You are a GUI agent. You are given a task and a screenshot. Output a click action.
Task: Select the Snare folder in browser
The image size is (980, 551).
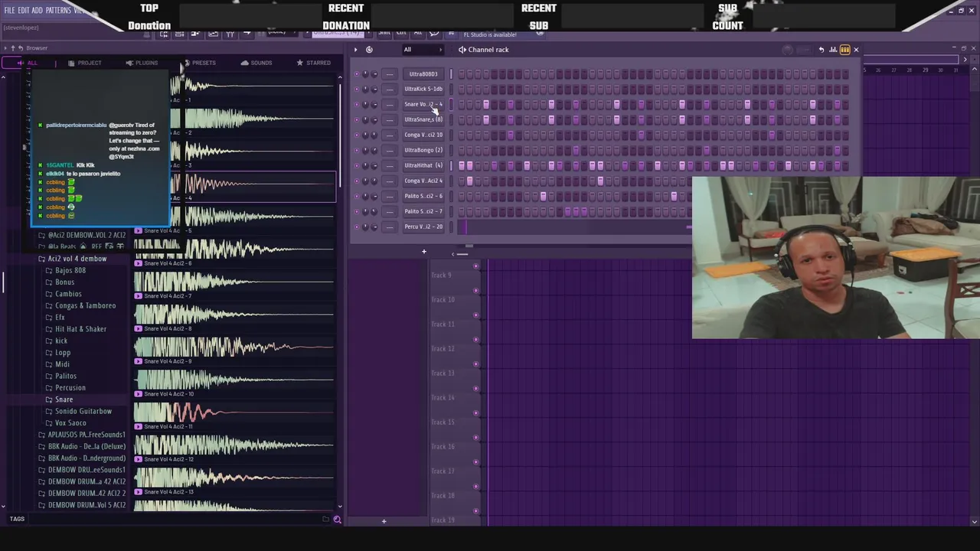[64, 399]
